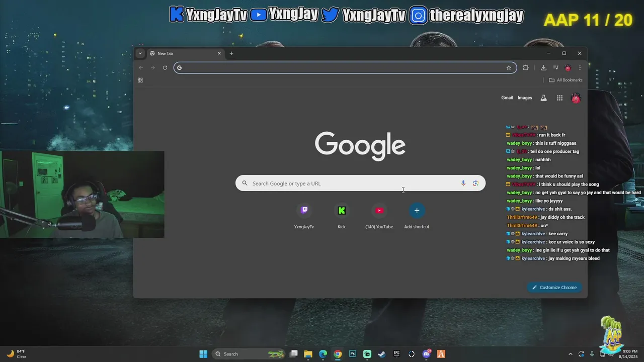Open All Bookmarks folder
The image size is (644, 362).
tap(566, 80)
